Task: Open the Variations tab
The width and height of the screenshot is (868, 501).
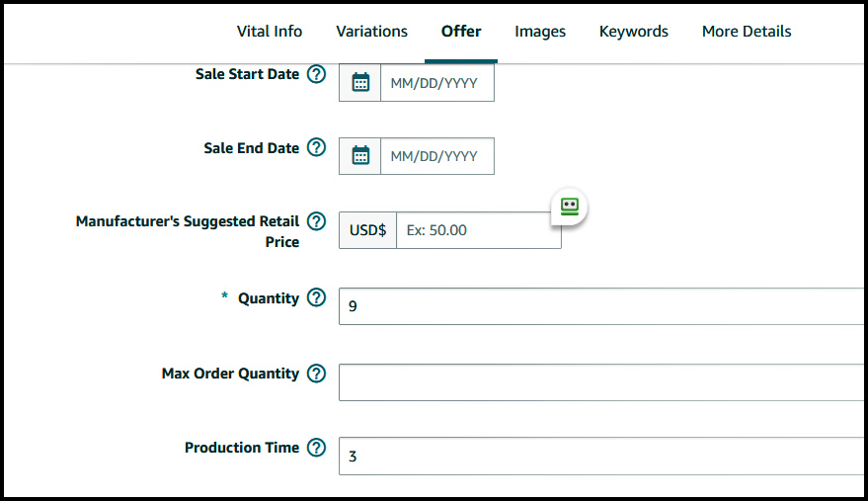Action: (x=372, y=32)
